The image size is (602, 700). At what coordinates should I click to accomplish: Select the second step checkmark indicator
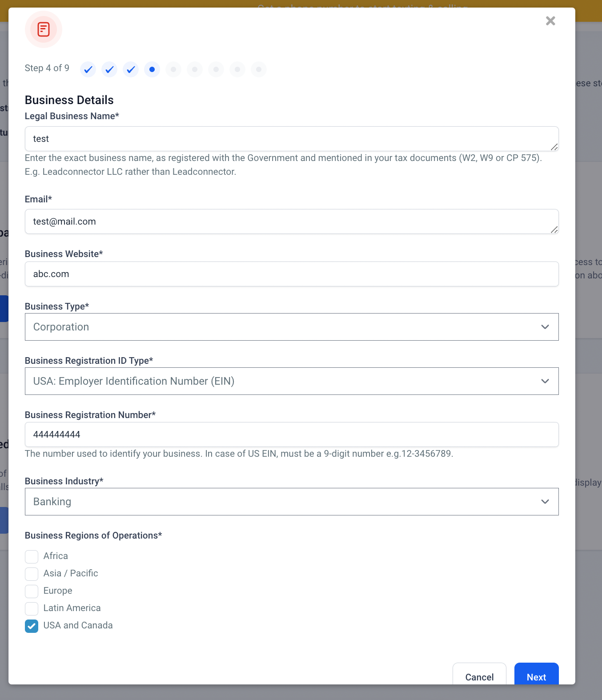[x=109, y=69]
